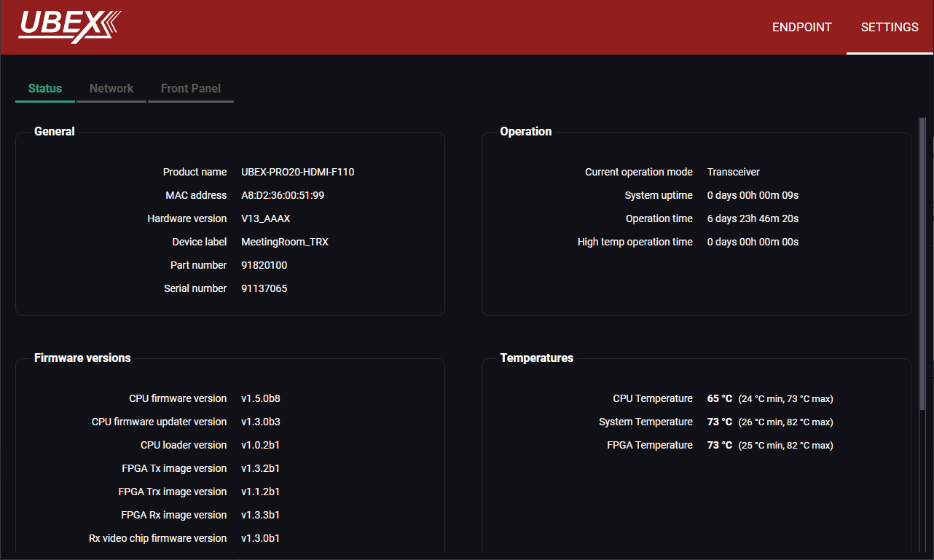The image size is (934, 560).
Task: Click the Firmware versions section heading
Action: pos(82,358)
